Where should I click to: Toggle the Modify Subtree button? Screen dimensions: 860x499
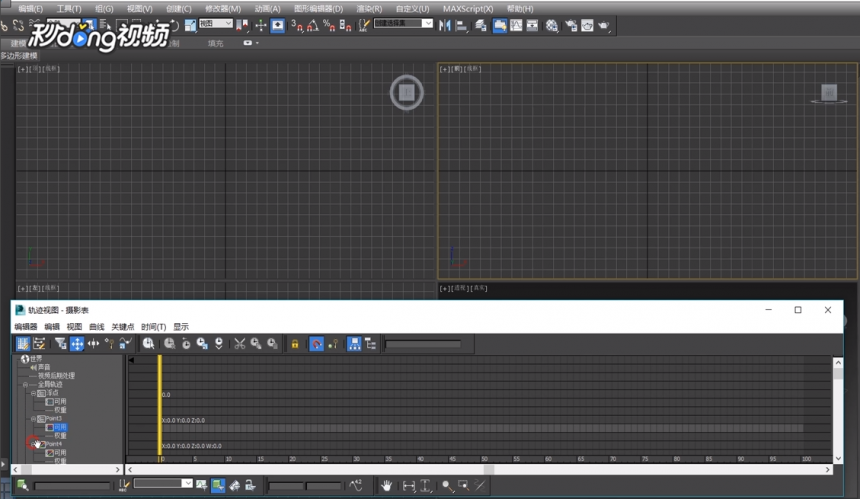click(x=354, y=344)
